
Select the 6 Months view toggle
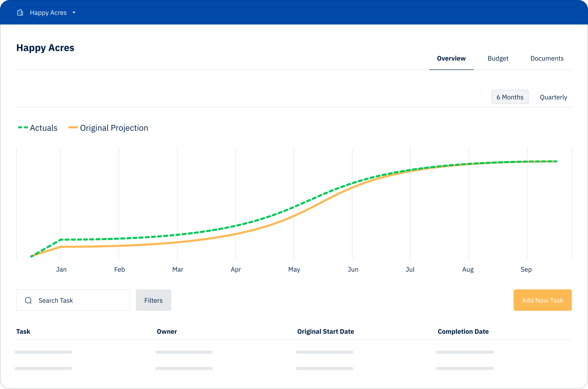(x=510, y=97)
